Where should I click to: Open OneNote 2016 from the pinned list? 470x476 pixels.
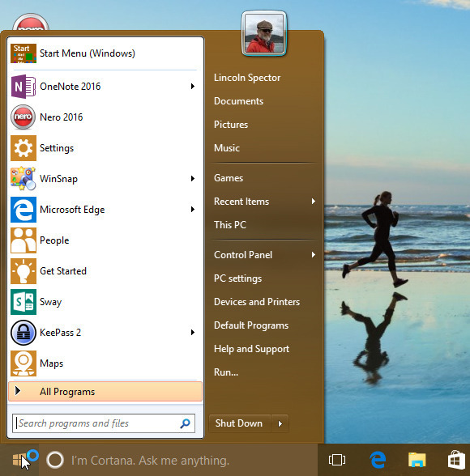coord(103,87)
